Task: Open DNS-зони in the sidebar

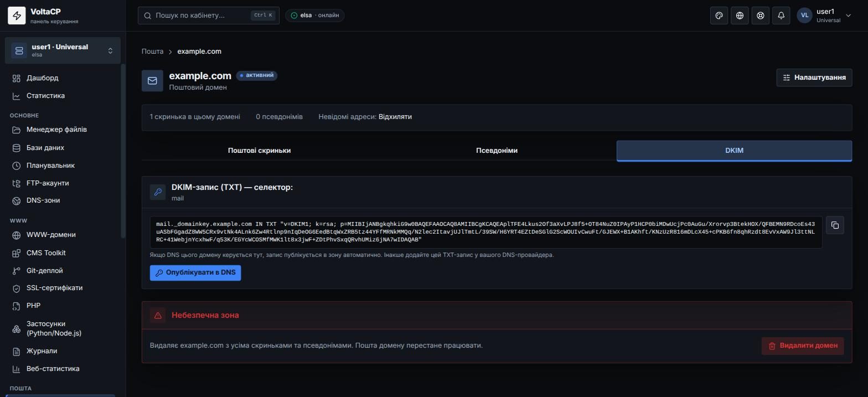Action: click(x=43, y=200)
